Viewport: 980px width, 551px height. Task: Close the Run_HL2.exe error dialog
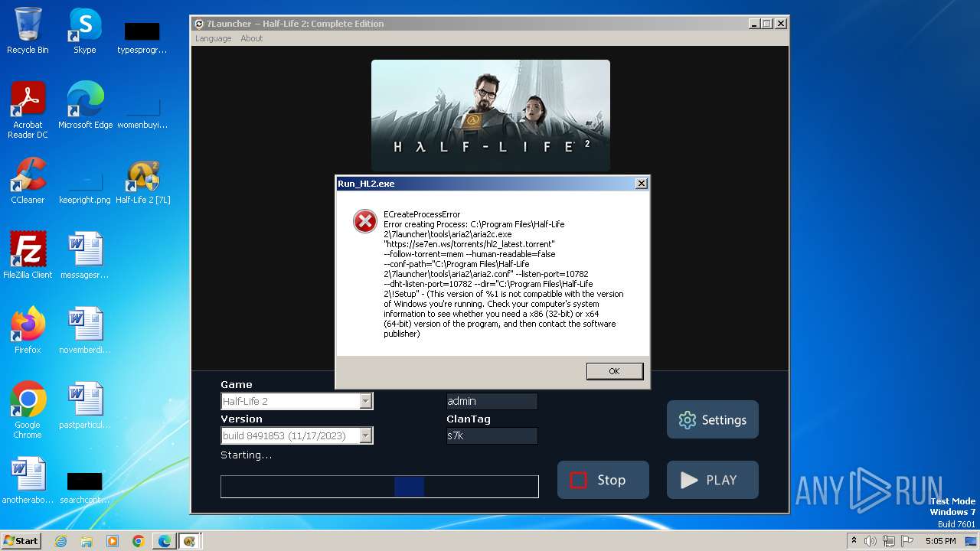coord(642,184)
